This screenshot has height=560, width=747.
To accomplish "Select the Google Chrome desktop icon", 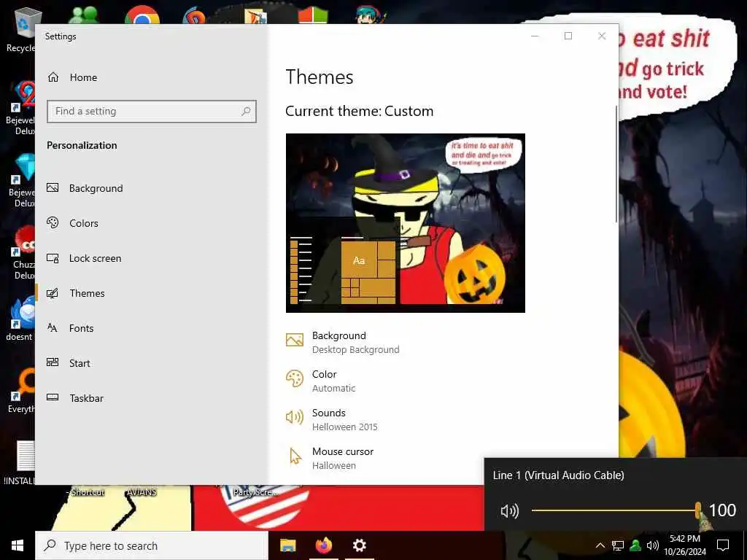I will pos(142,15).
